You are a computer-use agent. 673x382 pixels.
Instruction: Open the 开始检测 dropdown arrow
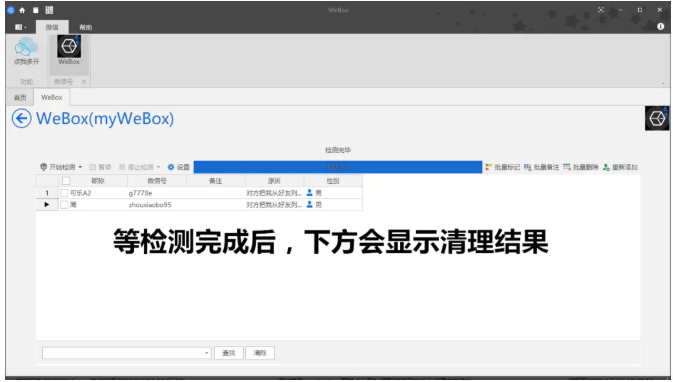(x=80, y=167)
